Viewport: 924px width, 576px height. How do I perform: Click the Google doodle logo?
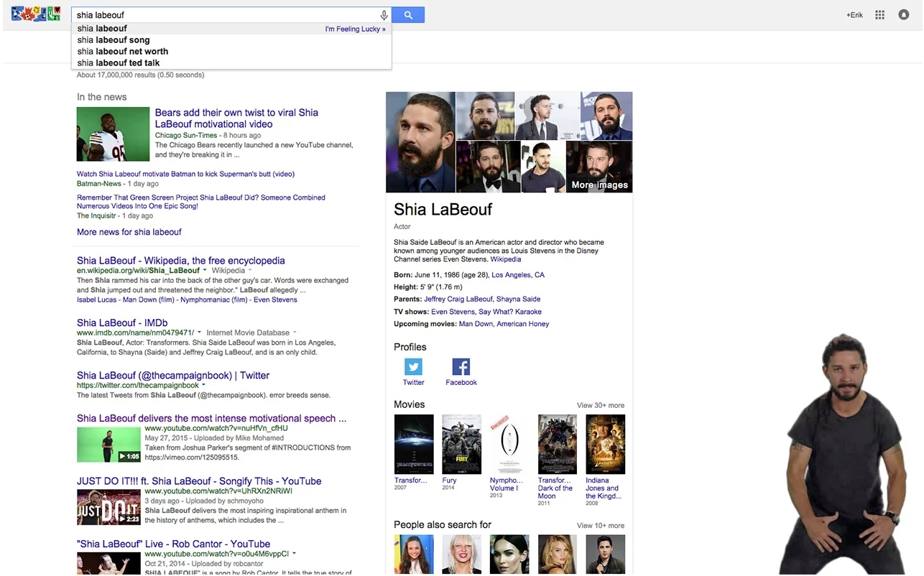tap(36, 14)
